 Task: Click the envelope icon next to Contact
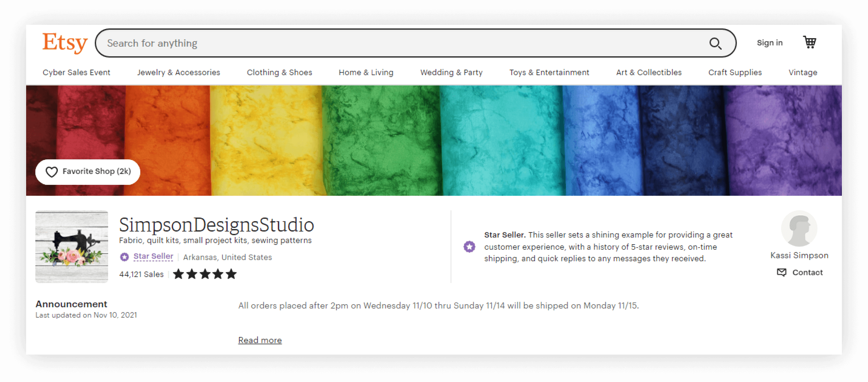[x=781, y=273]
